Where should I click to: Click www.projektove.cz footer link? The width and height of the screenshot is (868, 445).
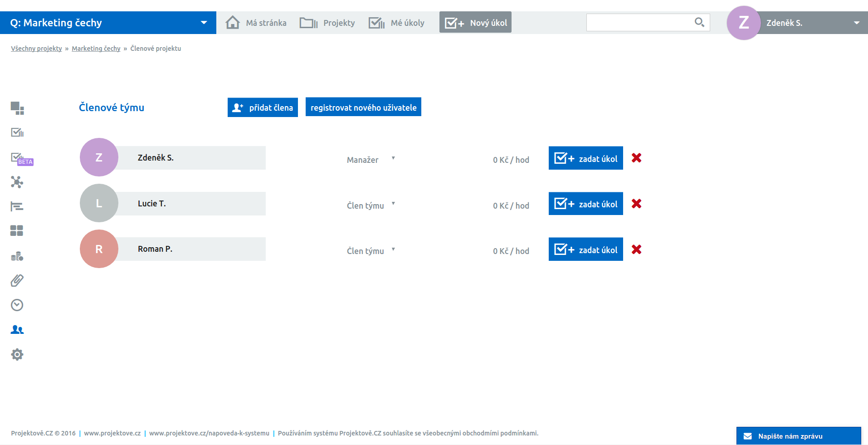pyautogui.click(x=112, y=433)
